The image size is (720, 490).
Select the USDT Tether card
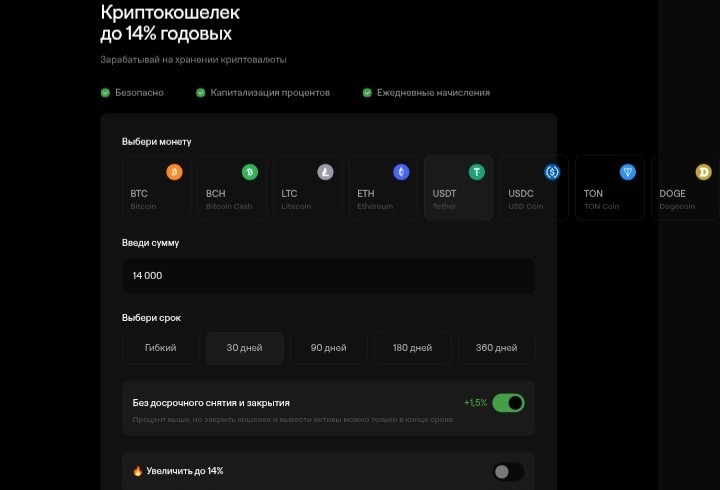point(459,188)
